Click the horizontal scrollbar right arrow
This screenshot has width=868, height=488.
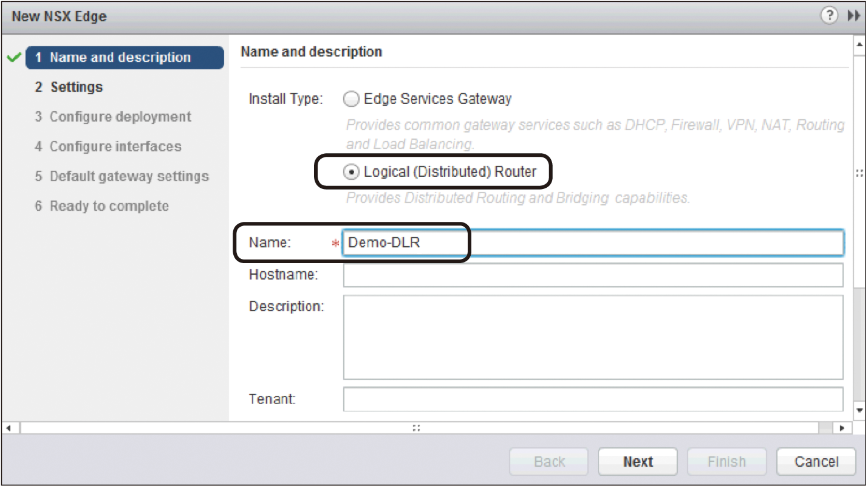(842, 428)
